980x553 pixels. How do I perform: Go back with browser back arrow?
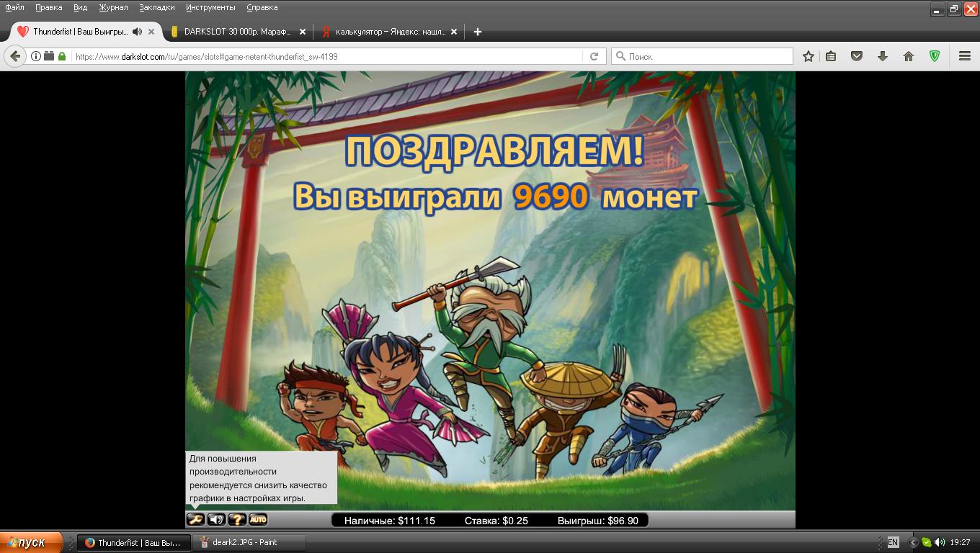(15, 56)
